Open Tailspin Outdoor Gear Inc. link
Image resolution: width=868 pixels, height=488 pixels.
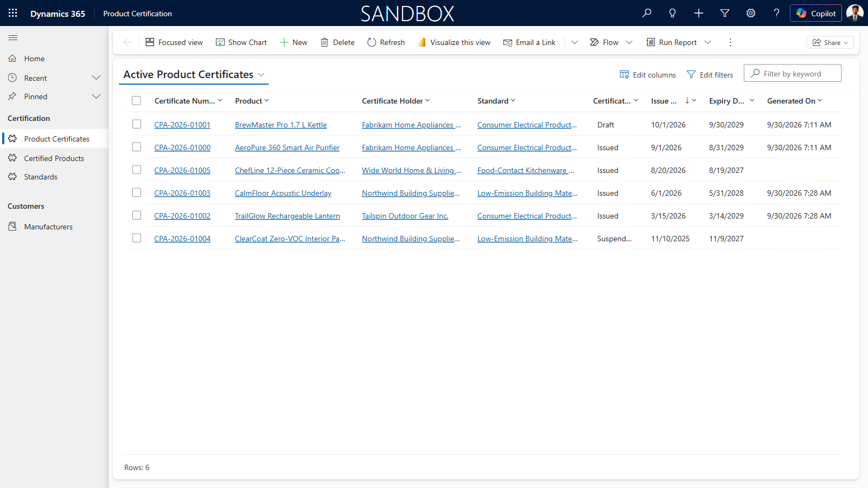[x=405, y=216]
